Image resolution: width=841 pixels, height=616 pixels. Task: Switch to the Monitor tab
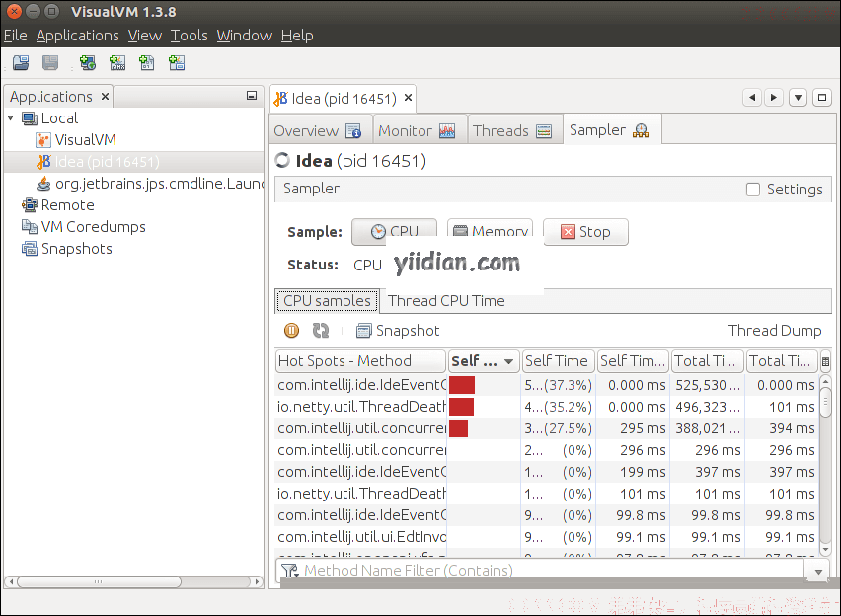420,130
